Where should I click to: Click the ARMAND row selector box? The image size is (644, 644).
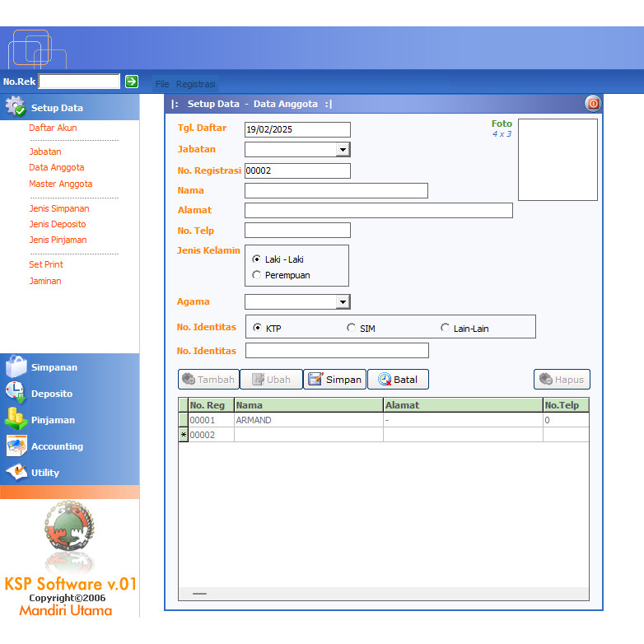click(183, 420)
